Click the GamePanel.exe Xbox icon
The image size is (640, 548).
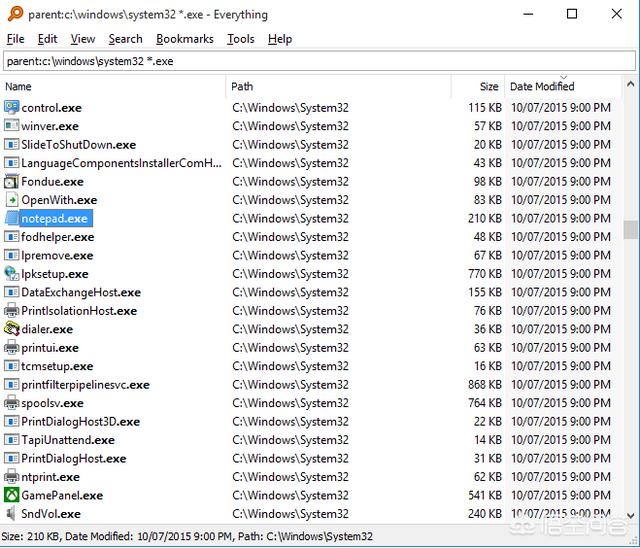click(12, 495)
